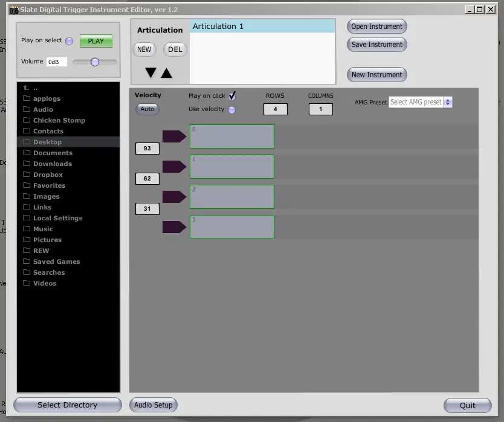Open the Favorites folder
Viewport: 504px width, 422px height.
68,185
